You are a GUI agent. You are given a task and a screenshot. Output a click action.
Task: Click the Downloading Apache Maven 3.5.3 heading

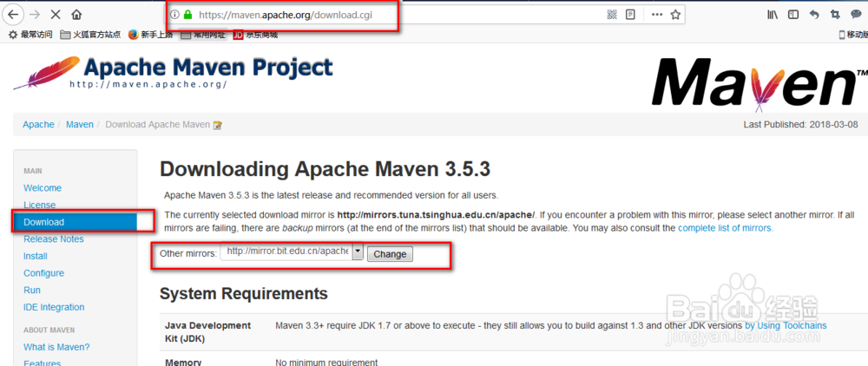point(325,169)
